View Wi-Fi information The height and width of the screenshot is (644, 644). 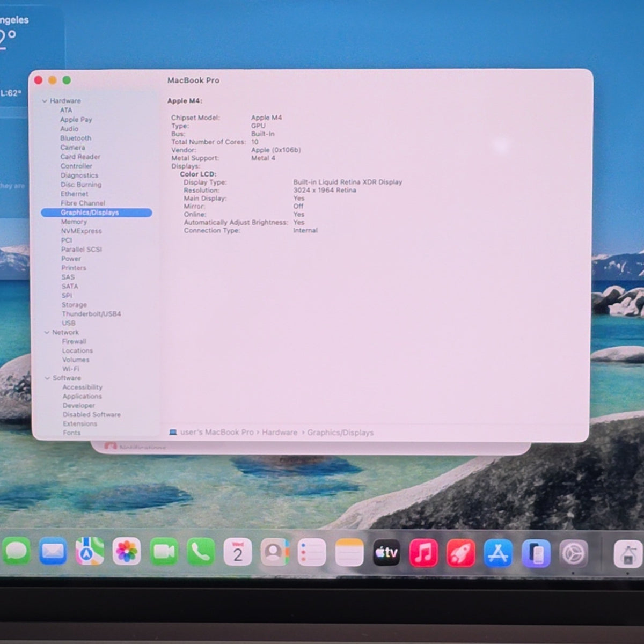(70, 369)
